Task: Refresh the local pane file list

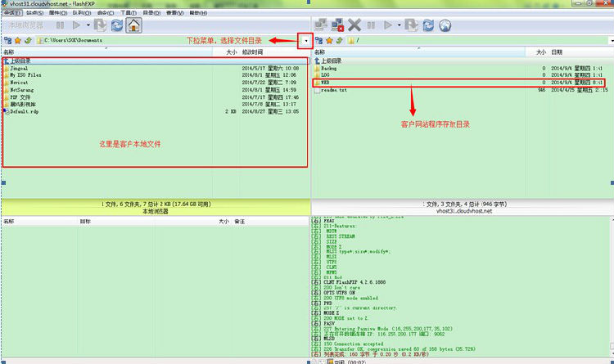Action: (x=117, y=25)
